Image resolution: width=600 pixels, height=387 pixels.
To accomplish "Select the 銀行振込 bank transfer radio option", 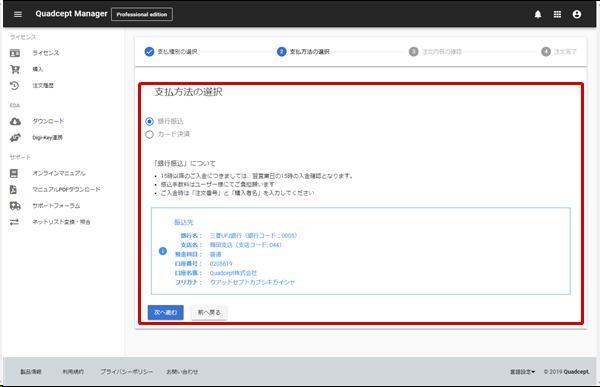I will coord(150,121).
